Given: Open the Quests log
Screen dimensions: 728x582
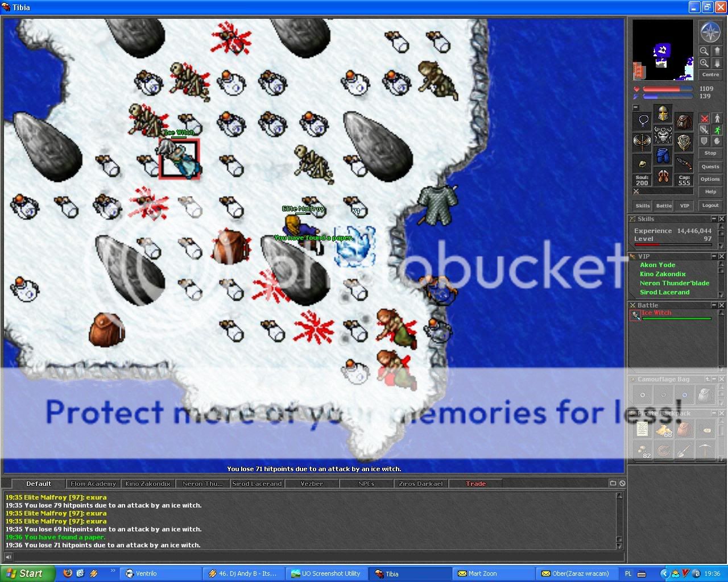Looking at the screenshot, I should pyautogui.click(x=710, y=167).
